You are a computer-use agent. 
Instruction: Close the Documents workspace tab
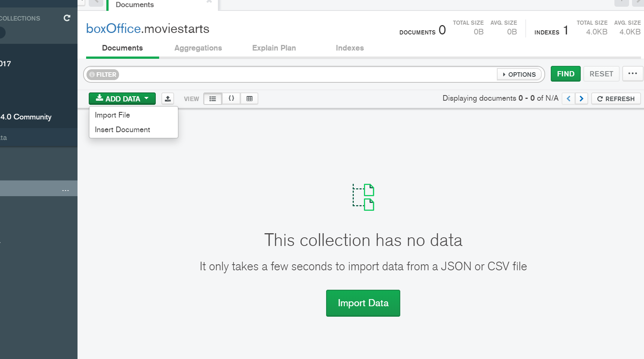209,2
